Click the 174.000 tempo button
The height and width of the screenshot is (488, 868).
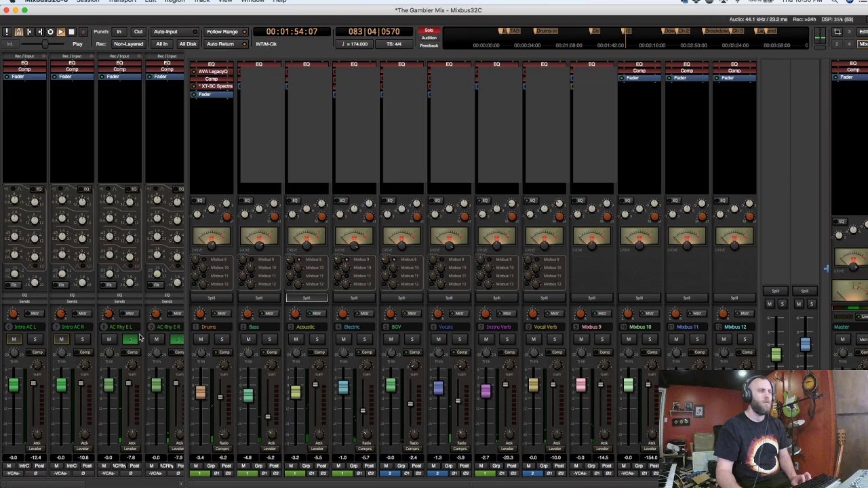pos(355,44)
